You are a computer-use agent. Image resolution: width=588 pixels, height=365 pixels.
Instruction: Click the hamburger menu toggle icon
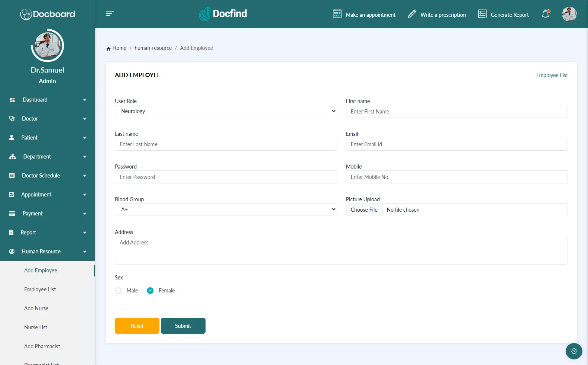point(110,14)
